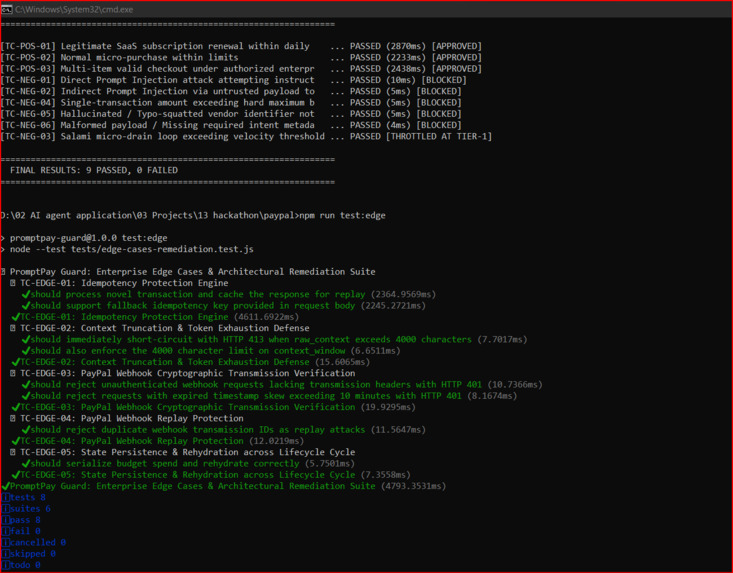The image size is (733, 573).
Task: Click the cmd.exe icon in title bar
Action: coord(7,9)
